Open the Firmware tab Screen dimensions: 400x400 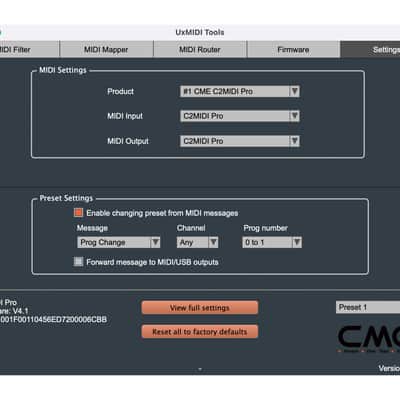coord(293,49)
